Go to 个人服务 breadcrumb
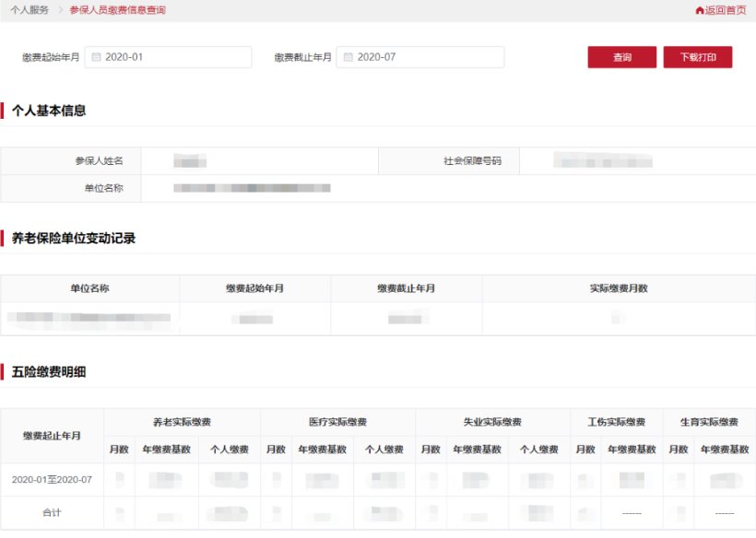Screen dimensions: 756x538 pos(30,10)
